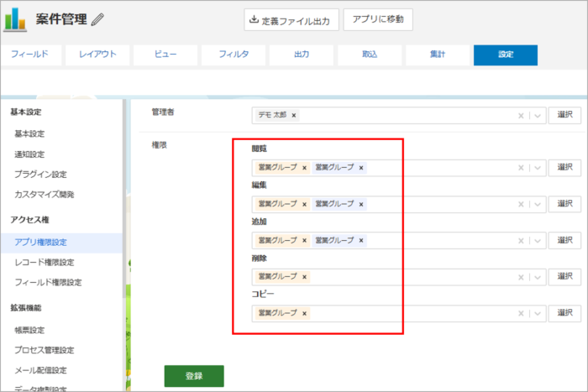Image resolution: width=588 pixels, height=392 pixels.
Task: Clear all values in the 管理者 field
Action: [521, 116]
